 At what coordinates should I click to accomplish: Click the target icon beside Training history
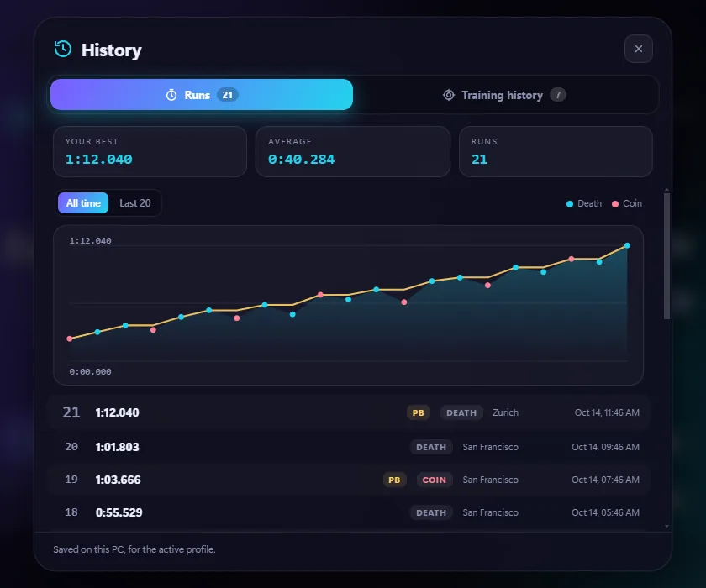click(x=449, y=95)
